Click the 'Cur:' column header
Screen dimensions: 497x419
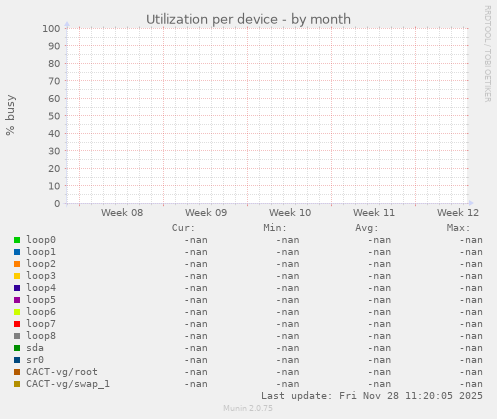183,228
